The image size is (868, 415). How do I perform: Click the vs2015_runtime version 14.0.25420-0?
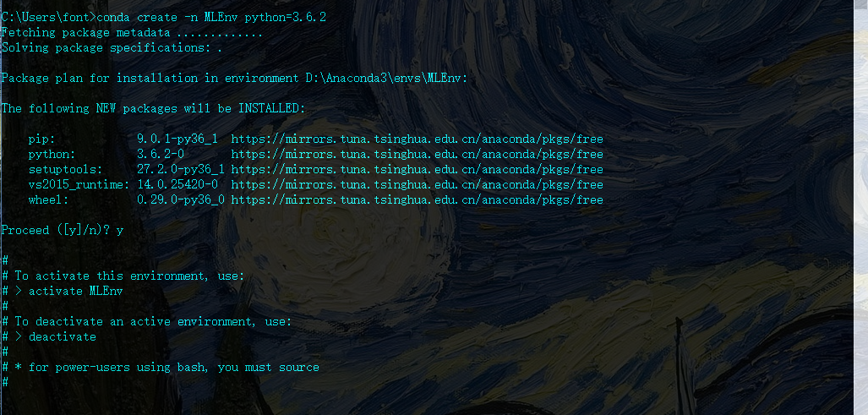click(177, 185)
